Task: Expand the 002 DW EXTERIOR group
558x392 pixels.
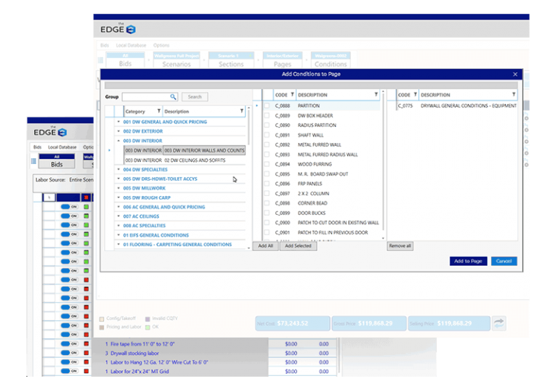Action: [118, 131]
